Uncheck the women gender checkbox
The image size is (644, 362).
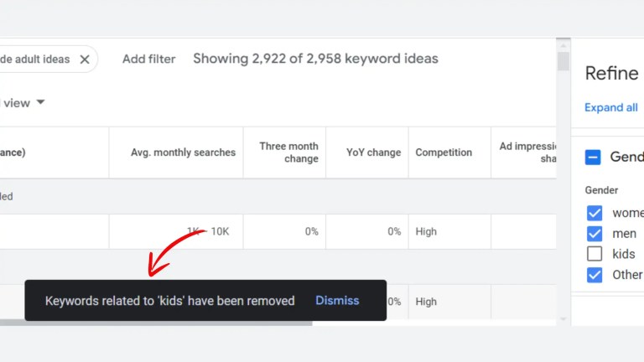pos(595,213)
